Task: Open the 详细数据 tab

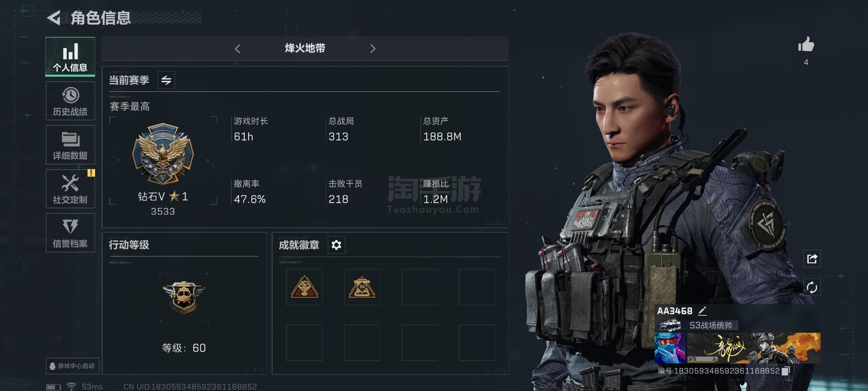Action: (x=70, y=145)
